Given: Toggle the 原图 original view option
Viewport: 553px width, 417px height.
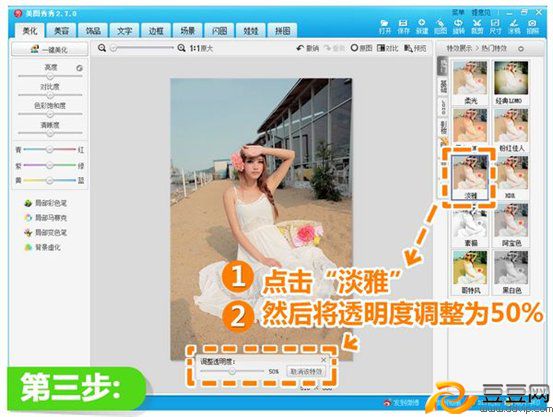Looking at the screenshot, I should pos(361,48).
